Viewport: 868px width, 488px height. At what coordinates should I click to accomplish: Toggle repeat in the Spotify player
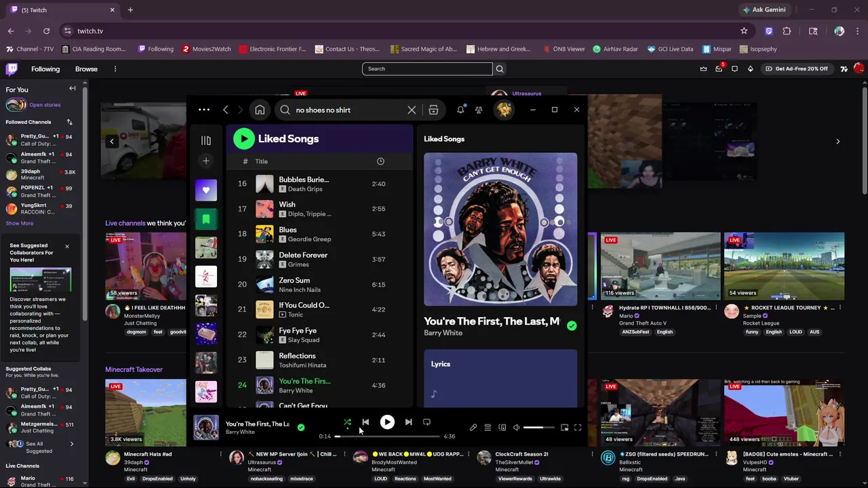click(x=427, y=422)
